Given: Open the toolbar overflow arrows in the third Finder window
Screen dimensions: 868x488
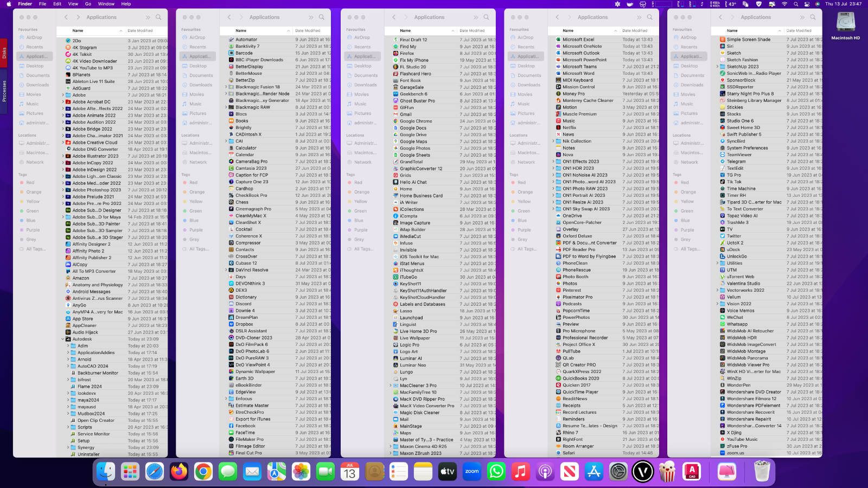Looking at the screenshot, I should pos(476,17).
